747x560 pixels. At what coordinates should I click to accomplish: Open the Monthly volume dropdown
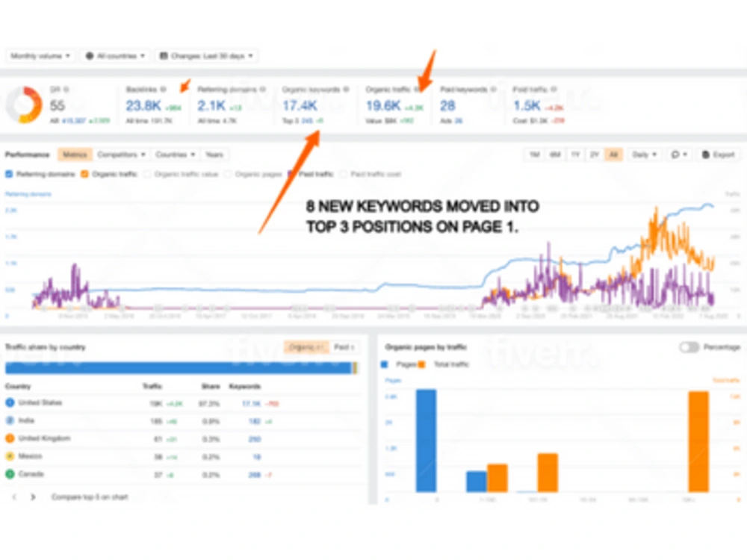coord(40,56)
